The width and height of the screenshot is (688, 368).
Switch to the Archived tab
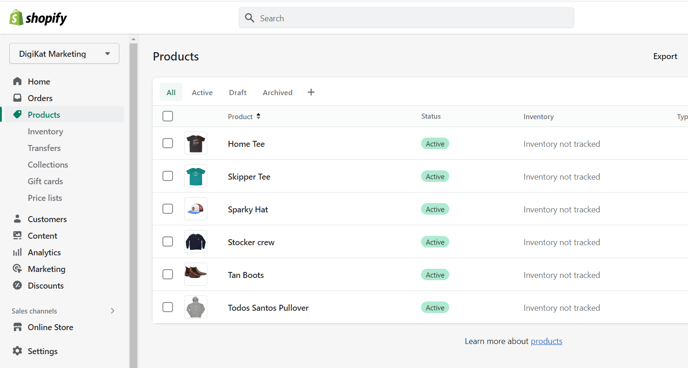(x=277, y=93)
